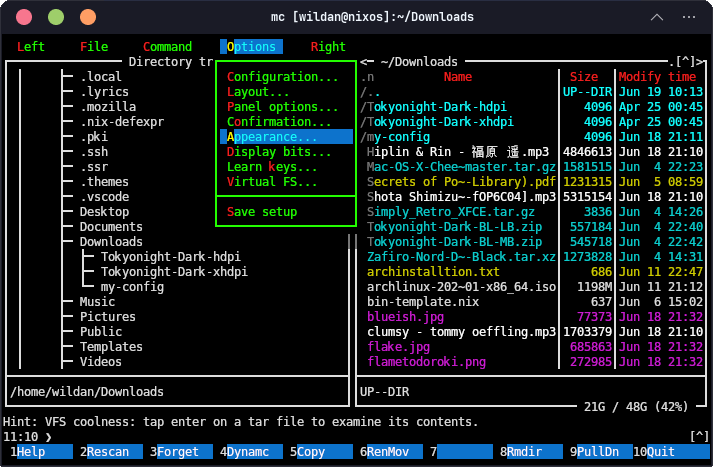Select Music in directory tree
Viewport: 713px width, 467px height.
97,301
